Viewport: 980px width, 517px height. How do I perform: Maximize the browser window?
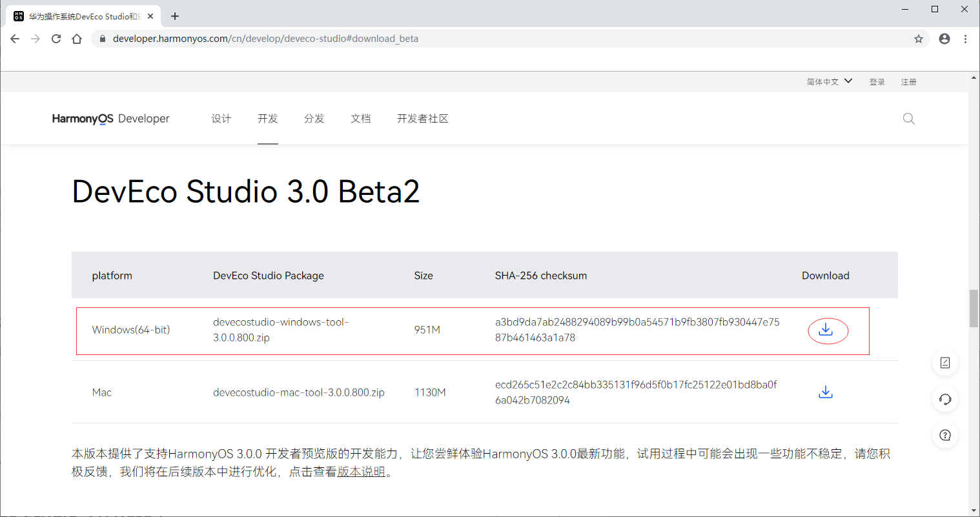[x=935, y=9]
